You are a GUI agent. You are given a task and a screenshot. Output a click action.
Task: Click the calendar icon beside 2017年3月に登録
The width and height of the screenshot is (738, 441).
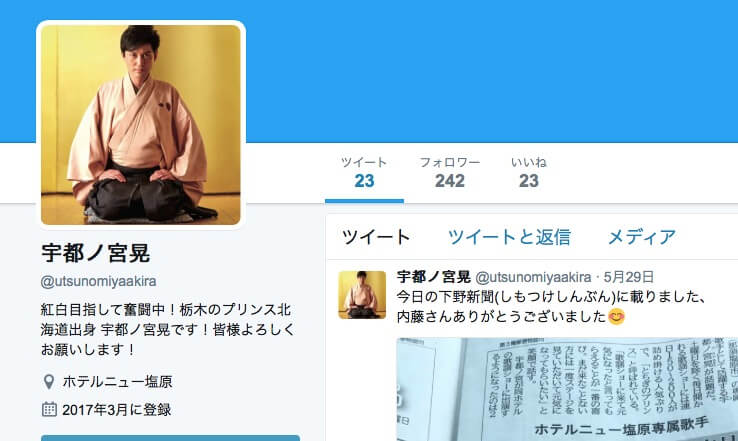49,409
